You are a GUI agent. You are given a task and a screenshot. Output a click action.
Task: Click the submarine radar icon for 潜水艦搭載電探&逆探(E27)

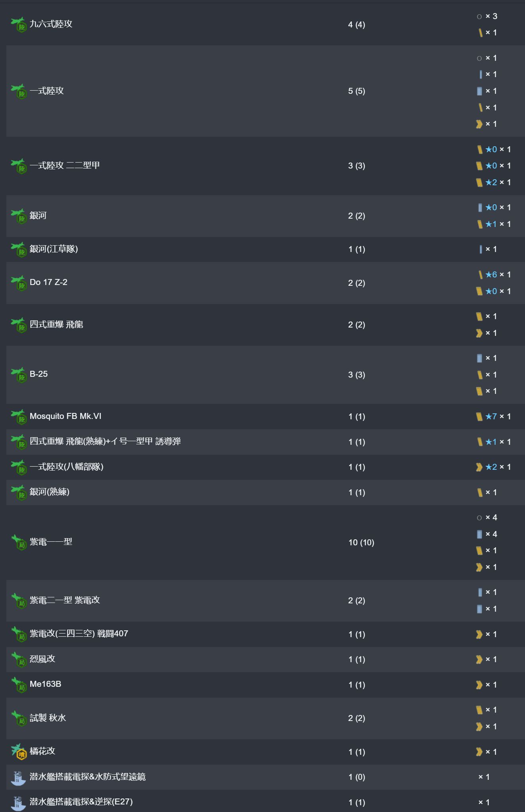pos(18,802)
